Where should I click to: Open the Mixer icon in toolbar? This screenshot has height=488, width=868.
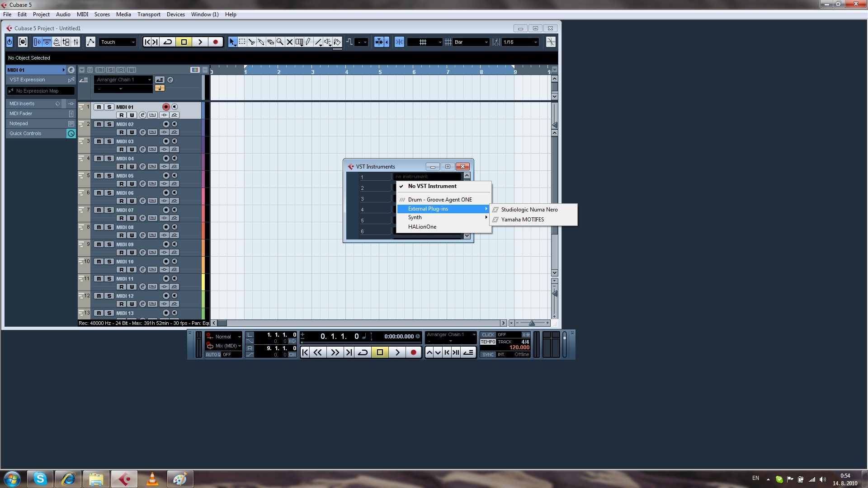click(x=76, y=42)
